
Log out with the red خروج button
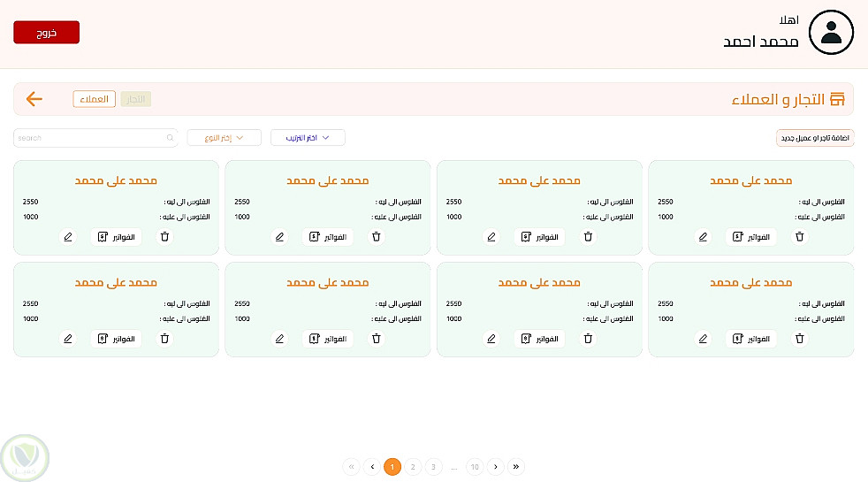pos(47,32)
